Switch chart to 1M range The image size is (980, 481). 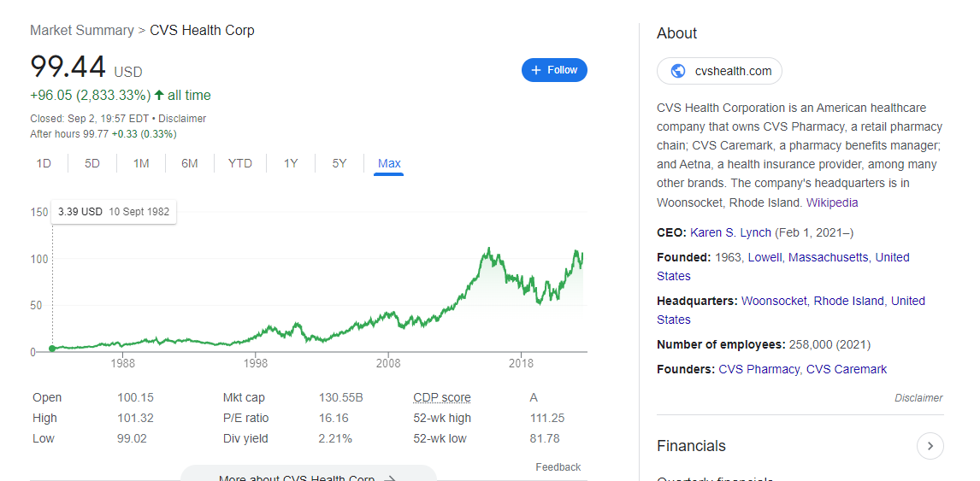141,163
